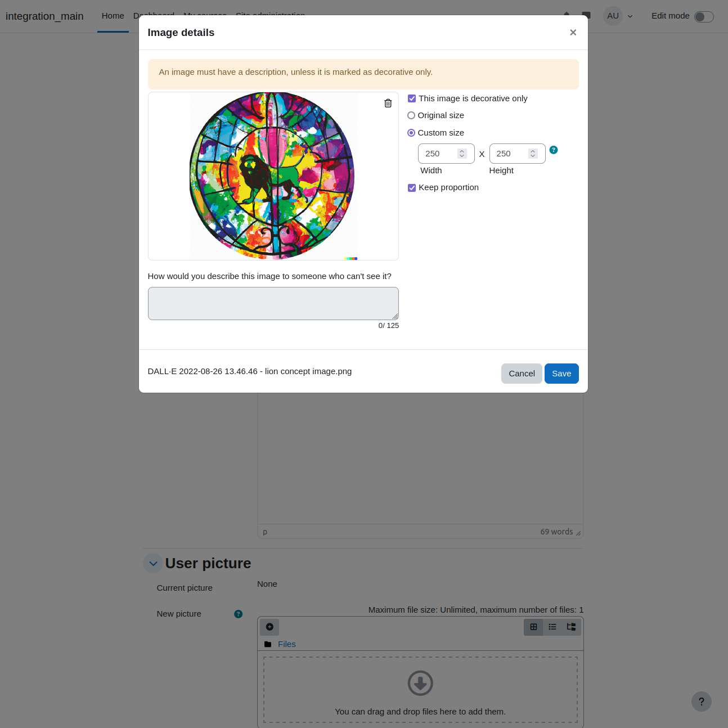This screenshot has width=728, height=728.
Task: Uncheck This image is decorative only
Action: 412,98
